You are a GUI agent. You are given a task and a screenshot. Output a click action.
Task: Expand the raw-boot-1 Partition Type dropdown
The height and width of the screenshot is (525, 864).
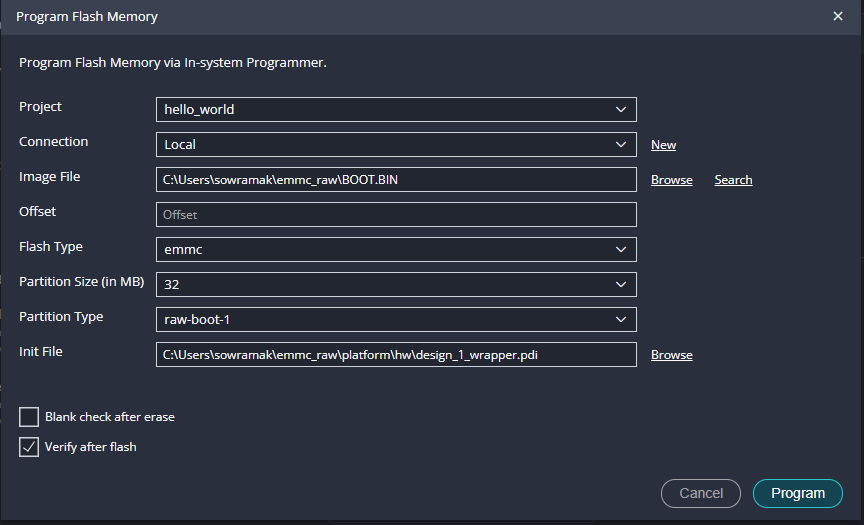tap(395, 319)
